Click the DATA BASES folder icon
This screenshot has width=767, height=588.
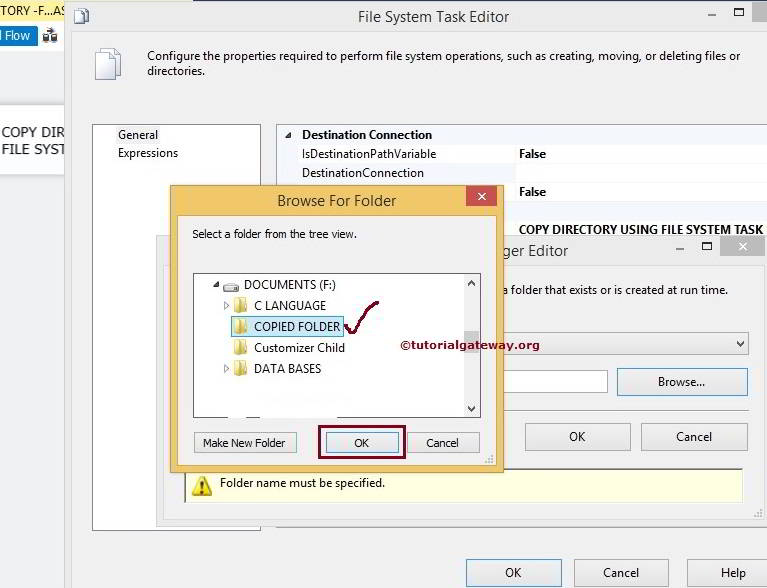[x=240, y=369]
